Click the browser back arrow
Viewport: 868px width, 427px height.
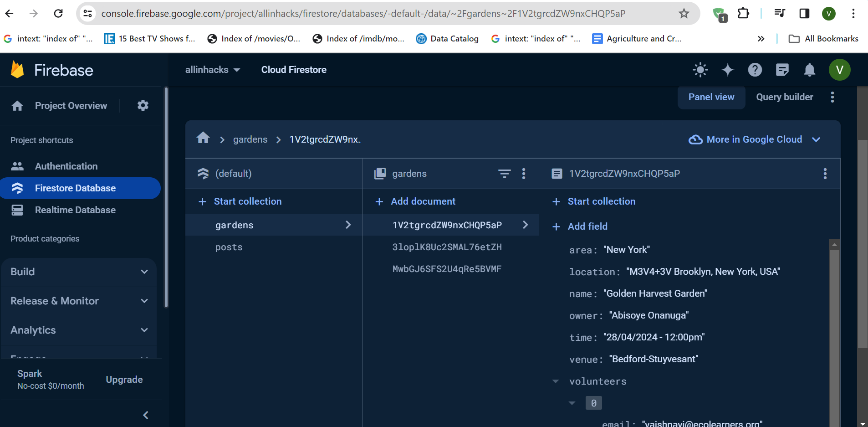[10, 14]
